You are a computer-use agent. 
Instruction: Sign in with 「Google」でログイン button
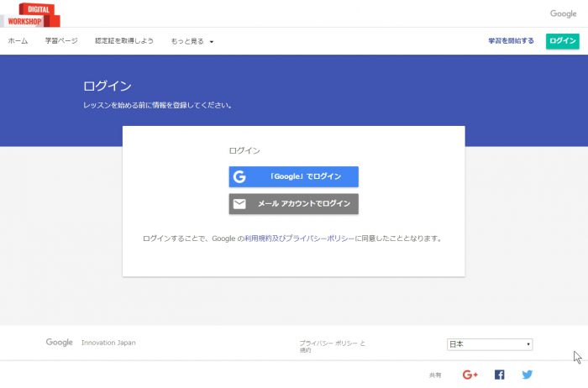(294, 176)
